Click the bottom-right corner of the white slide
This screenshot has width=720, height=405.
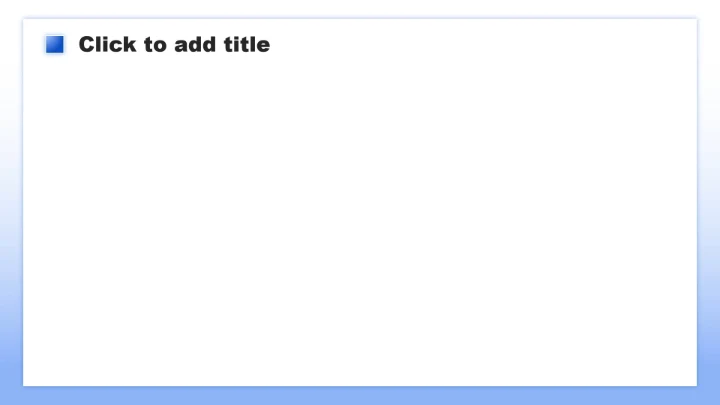tap(692, 381)
